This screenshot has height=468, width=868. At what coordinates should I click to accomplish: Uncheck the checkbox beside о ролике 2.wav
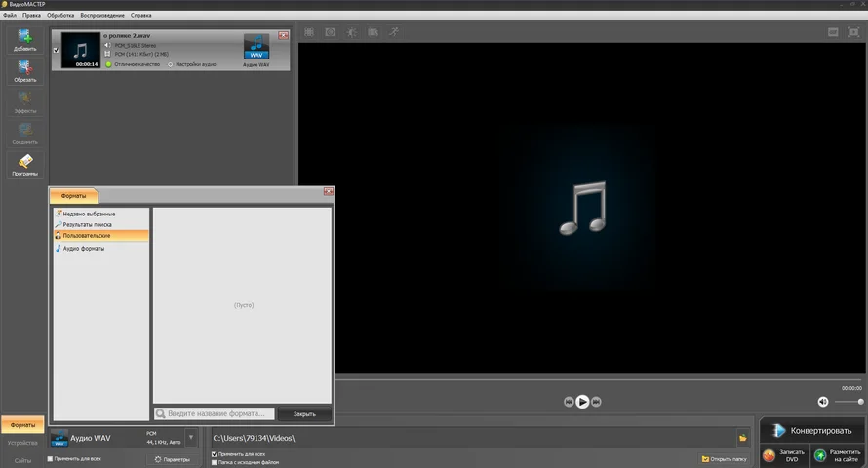(56, 50)
